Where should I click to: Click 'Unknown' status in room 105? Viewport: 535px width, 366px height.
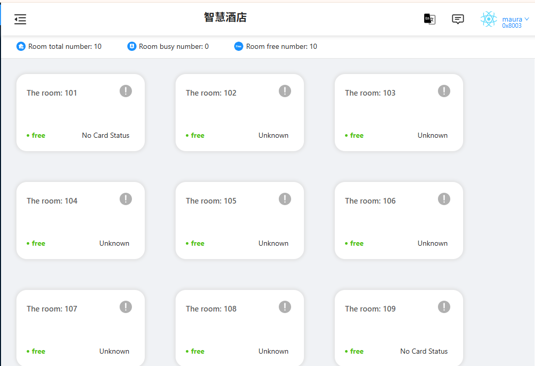[273, 243]
